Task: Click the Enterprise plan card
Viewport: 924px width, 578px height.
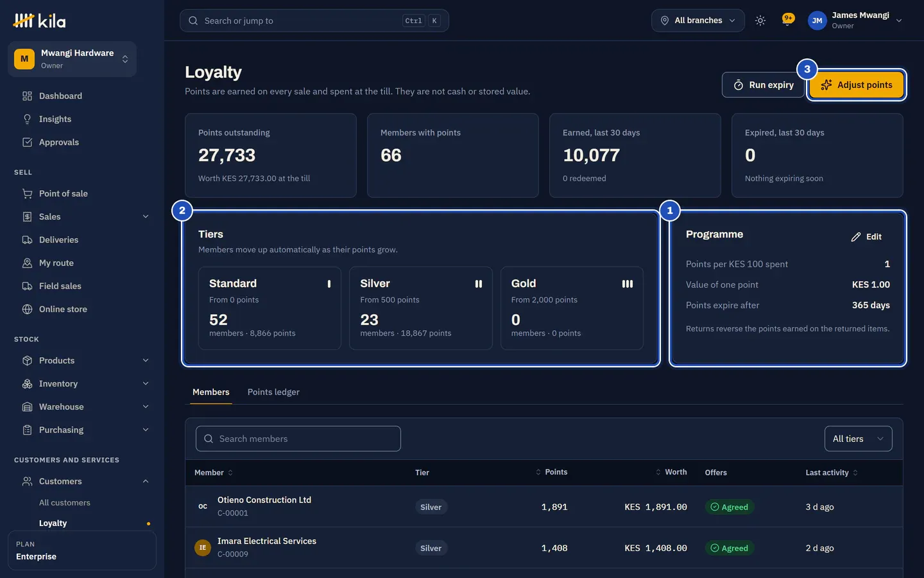Action: pos(82,550)
